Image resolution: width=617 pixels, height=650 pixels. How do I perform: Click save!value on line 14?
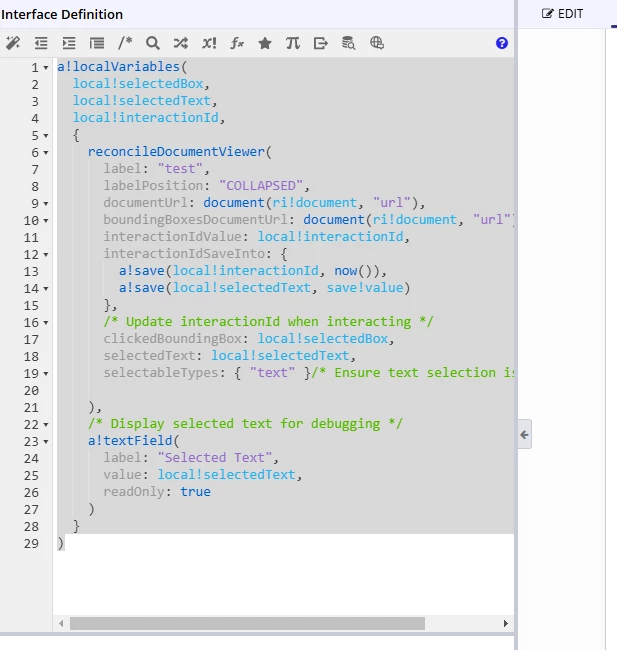coord(365,288)
